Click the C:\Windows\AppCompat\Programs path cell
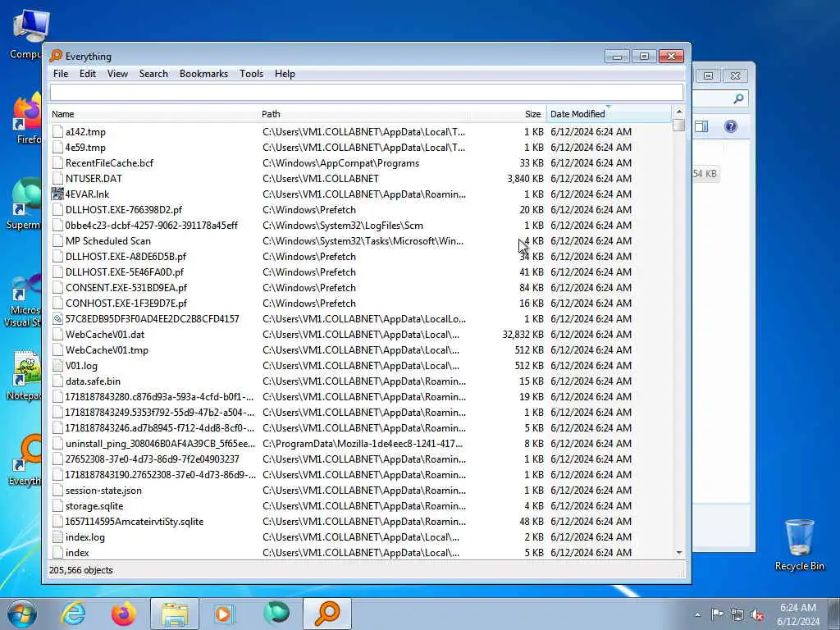 pos(340,163)
